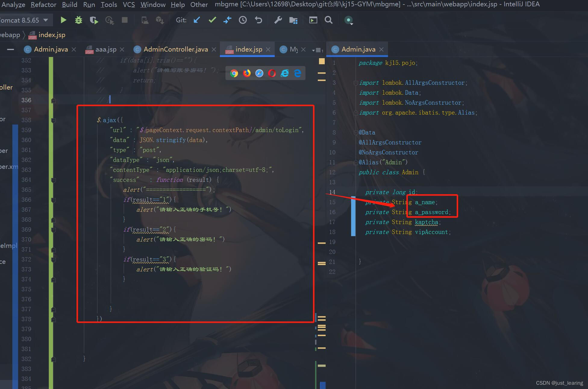Viewport: 588px width, 389px height.
Task: Show hidden tabs list dropdown
Action: coord(317,50)
